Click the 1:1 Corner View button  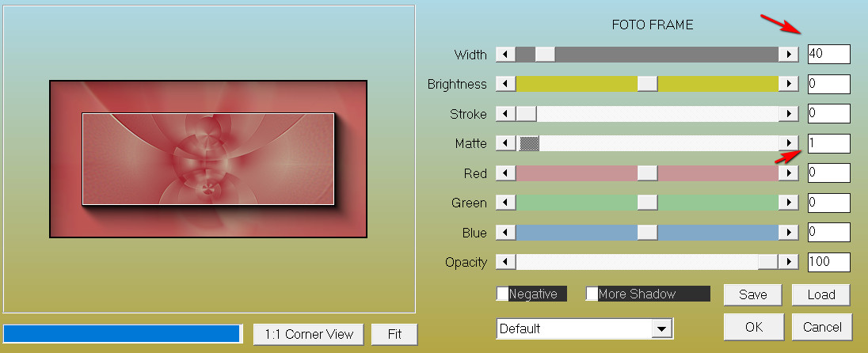[x=309, y=334]
